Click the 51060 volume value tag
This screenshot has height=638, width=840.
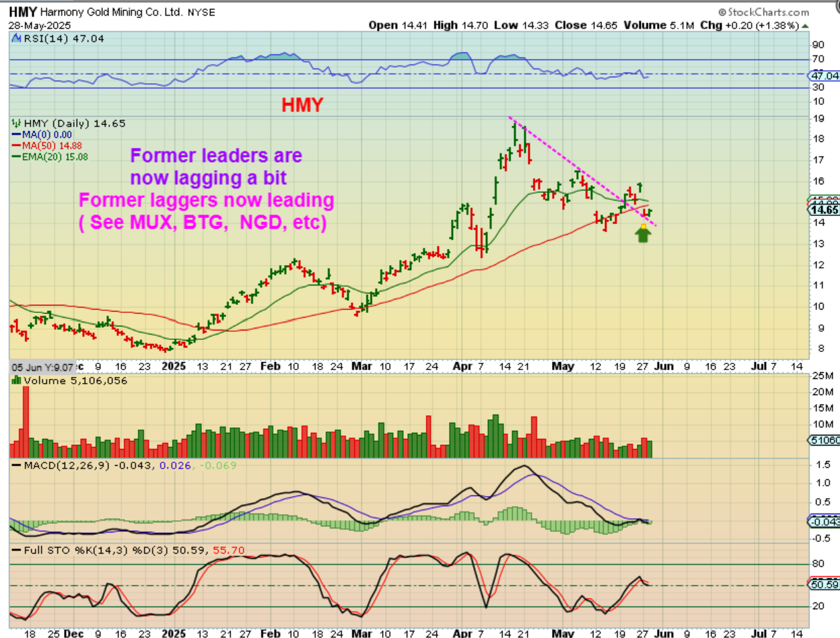tap(825, 441)
